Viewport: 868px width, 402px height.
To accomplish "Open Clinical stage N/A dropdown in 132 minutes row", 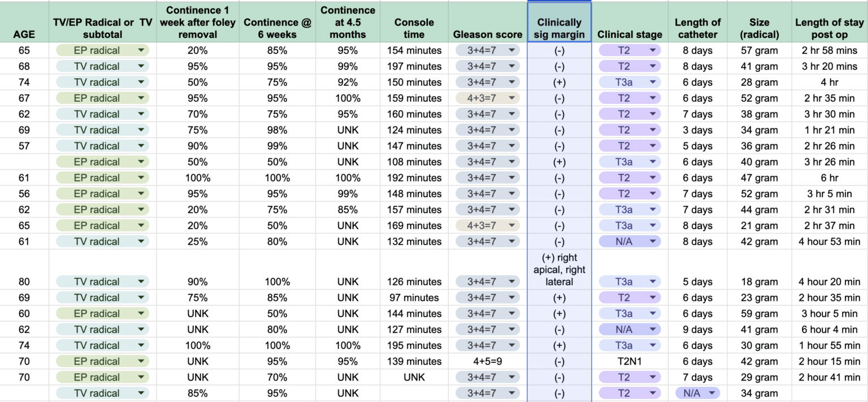I will [653, 241].
